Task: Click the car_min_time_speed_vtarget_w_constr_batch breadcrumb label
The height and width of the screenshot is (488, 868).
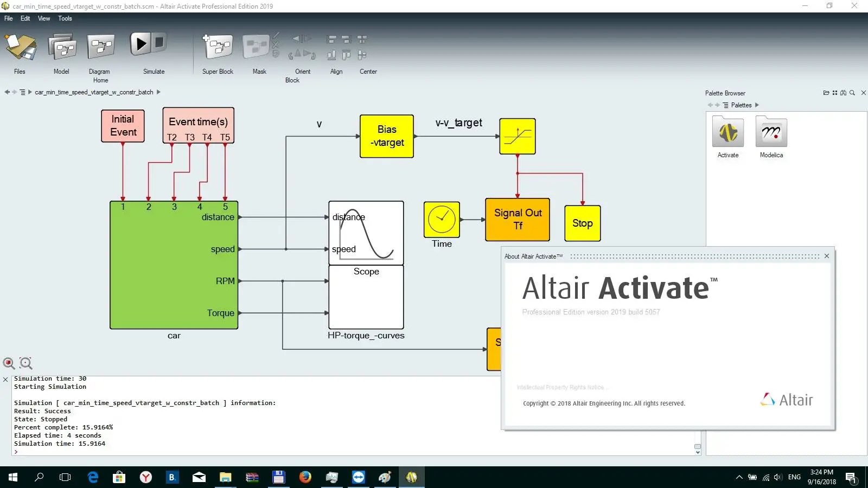Action: [94, 92]
